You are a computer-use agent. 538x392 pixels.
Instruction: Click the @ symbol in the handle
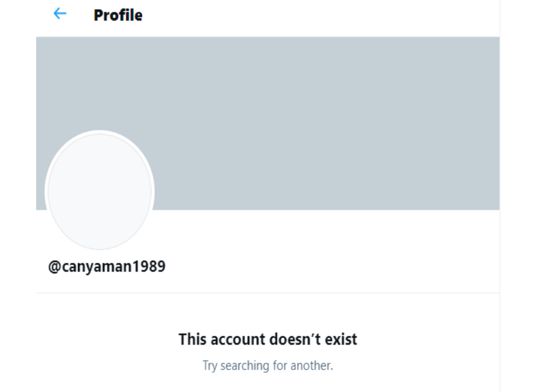coord(54,267)
